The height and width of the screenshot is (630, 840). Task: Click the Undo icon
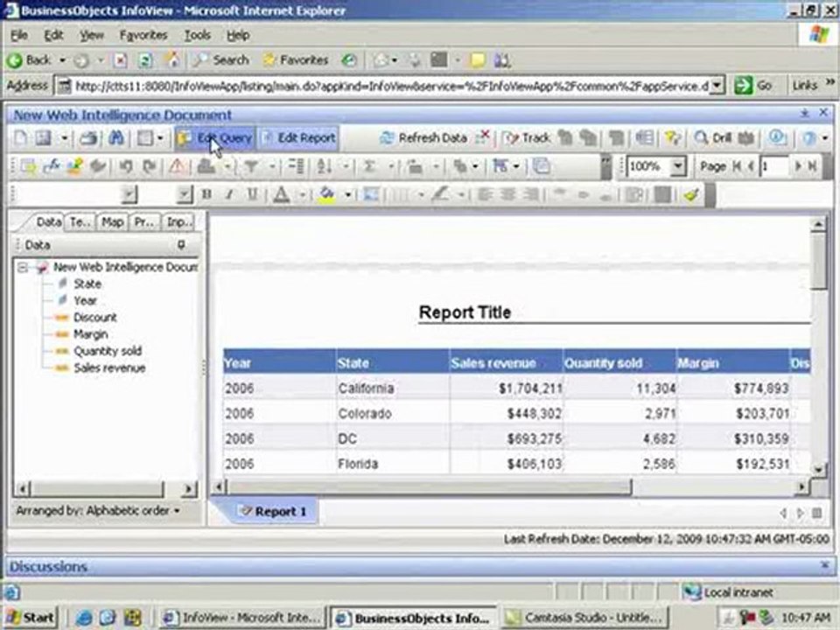[125, 166]
